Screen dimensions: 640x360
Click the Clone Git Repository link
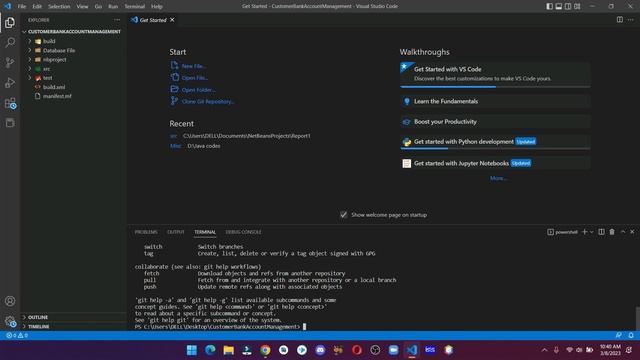pos(208,101)
